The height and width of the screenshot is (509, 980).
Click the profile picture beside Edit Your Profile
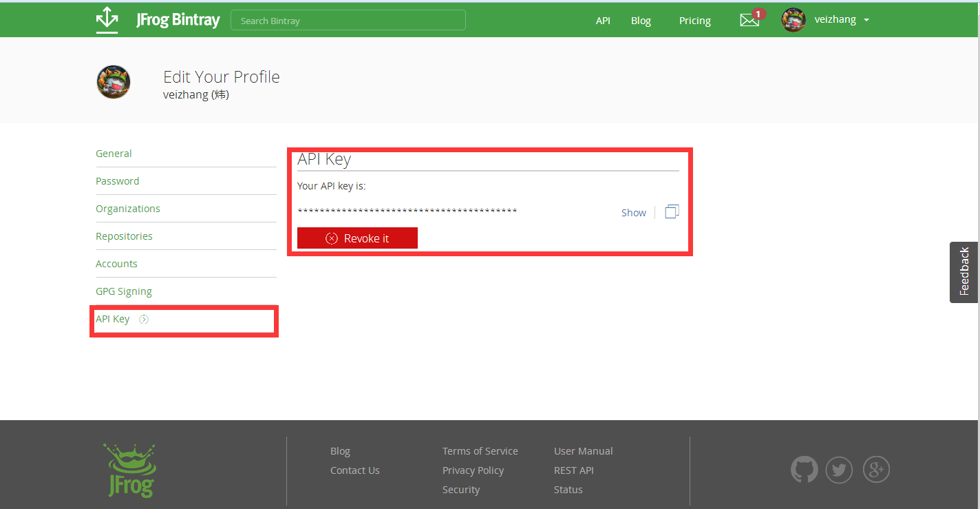coord(113,82)
